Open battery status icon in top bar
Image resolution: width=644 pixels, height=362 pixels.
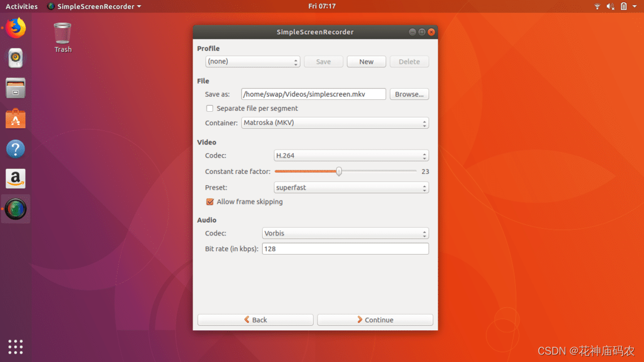[x=624, y=6]
